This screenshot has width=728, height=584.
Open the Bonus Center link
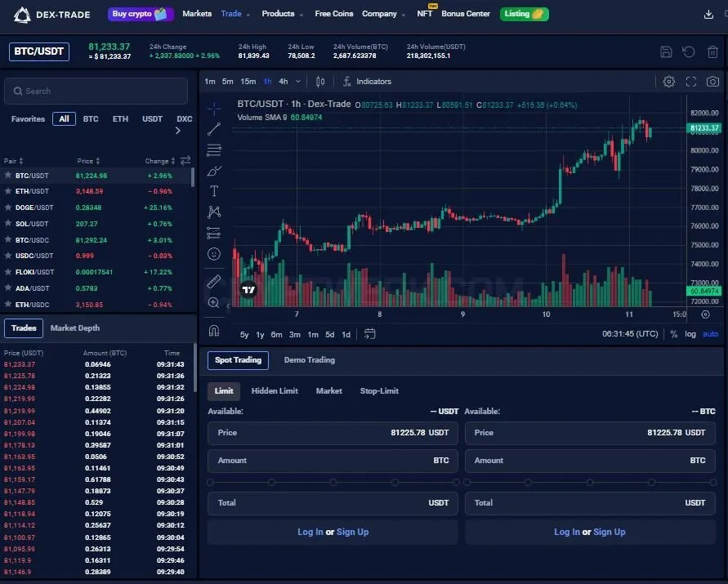(x=466, y=14)
